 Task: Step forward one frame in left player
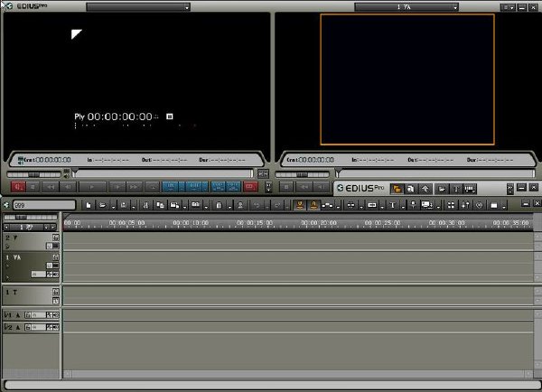tap(117, 187)
